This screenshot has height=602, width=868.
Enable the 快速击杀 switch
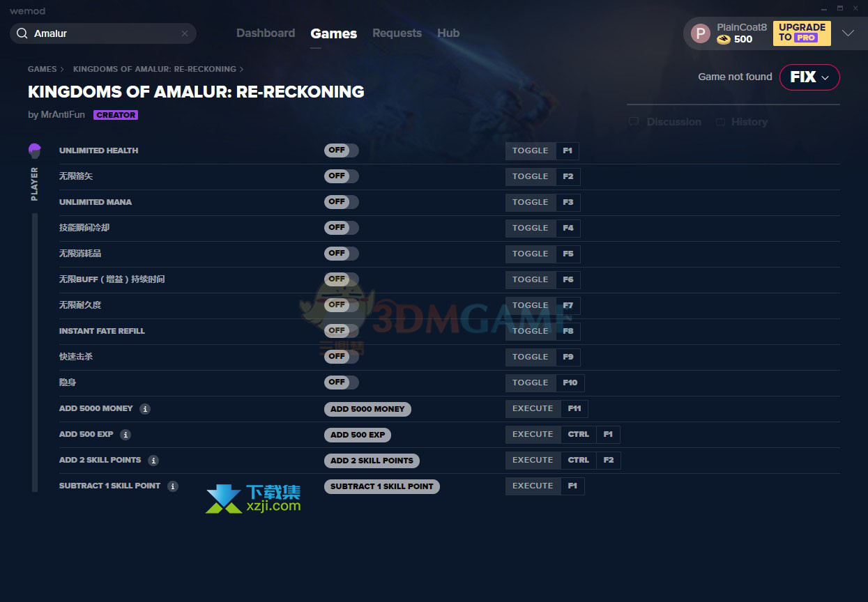click(x=342, y=357)
